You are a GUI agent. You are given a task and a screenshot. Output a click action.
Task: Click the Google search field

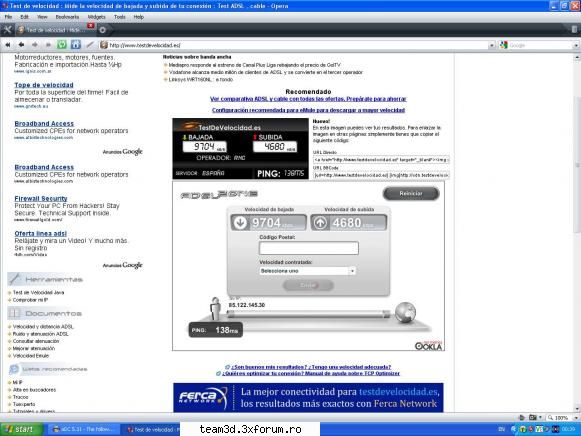click(x=540, y=45)
